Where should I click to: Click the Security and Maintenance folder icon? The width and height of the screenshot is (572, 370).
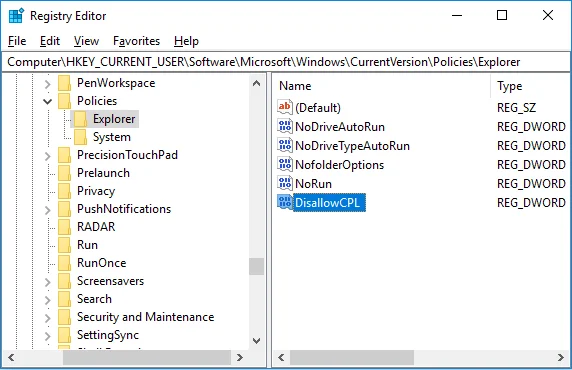[65, 317]
